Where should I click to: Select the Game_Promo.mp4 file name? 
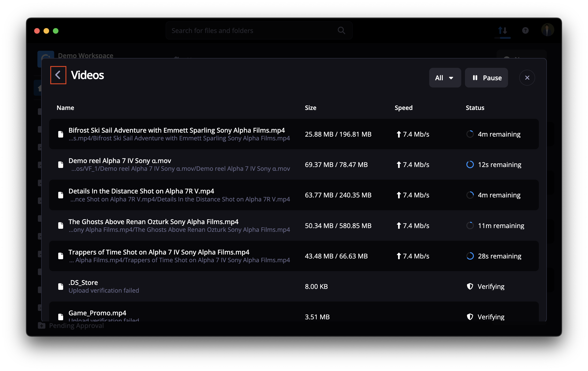tap(97, 313)
